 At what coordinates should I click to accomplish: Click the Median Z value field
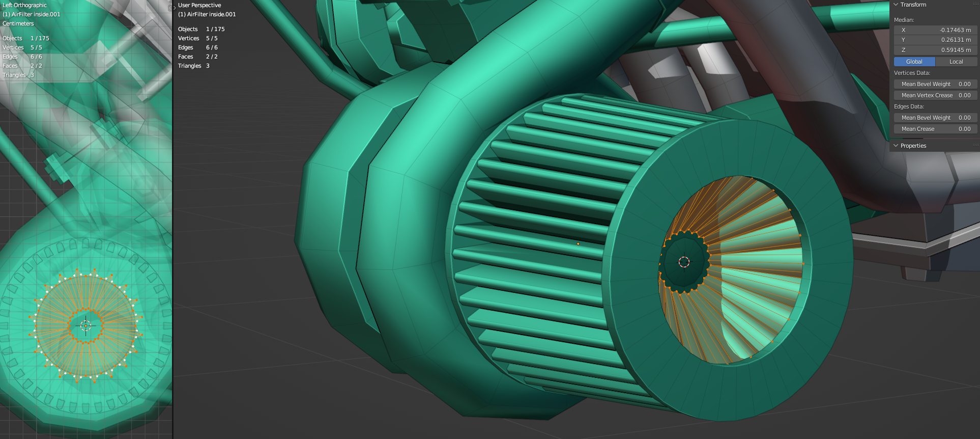(x=935, y=50)
